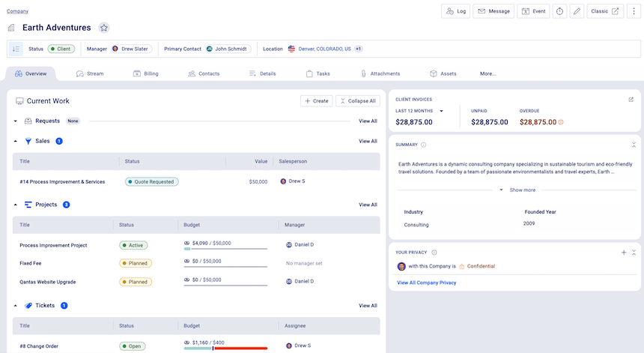The image size is (644, 353).
Task: Open the three-dot more options menu
Action: (634, 11)
